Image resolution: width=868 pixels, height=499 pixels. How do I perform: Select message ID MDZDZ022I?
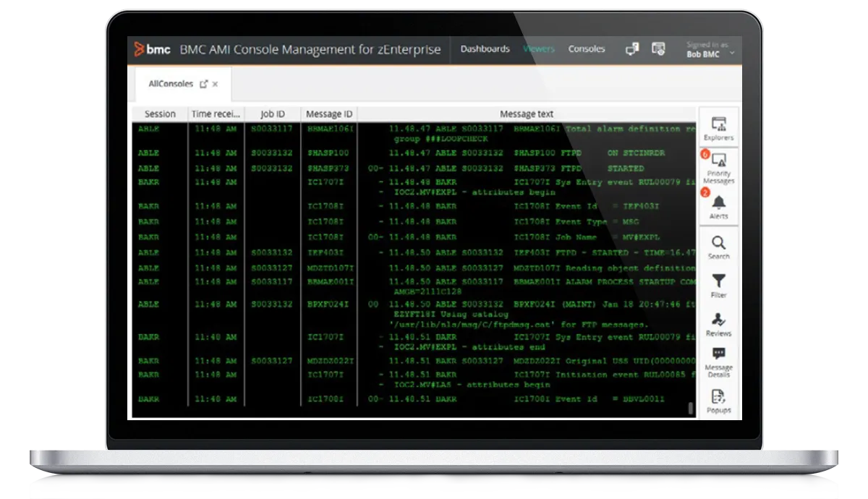[330, 361]
